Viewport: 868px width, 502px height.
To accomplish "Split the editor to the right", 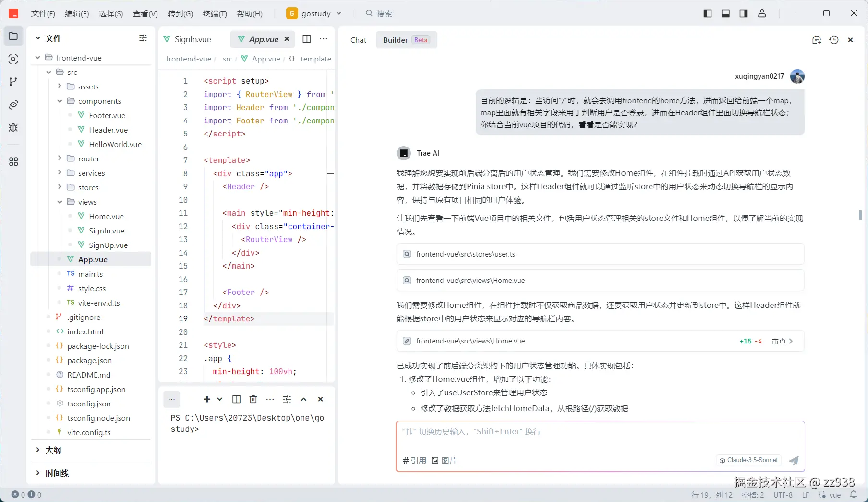I will (307, 39).
